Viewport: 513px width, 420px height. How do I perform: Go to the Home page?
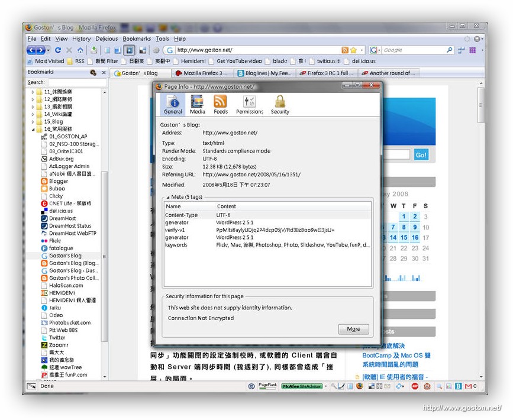pyautogui.click(x=80, y=50)
